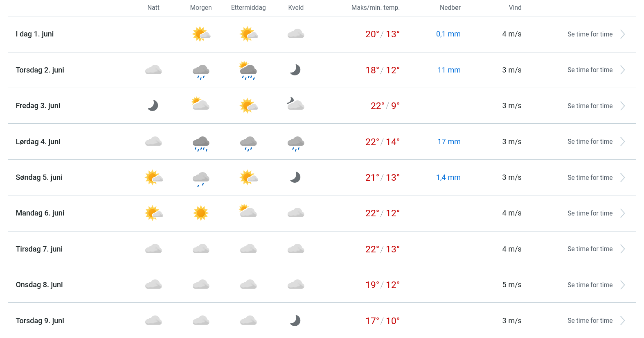Click the light rain icon for Søndag morning
This screenshot has width=644, height=338.
click(201, 179)
